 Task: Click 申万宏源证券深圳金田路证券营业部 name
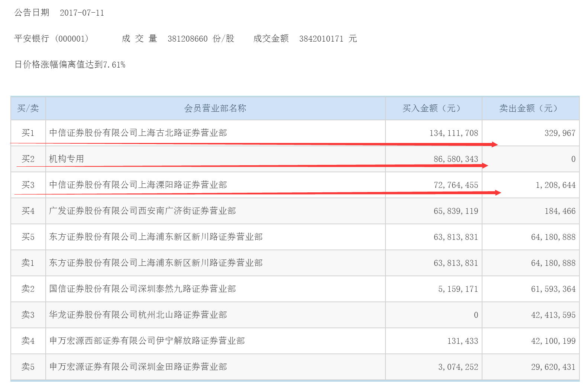(x=138, y=367)
